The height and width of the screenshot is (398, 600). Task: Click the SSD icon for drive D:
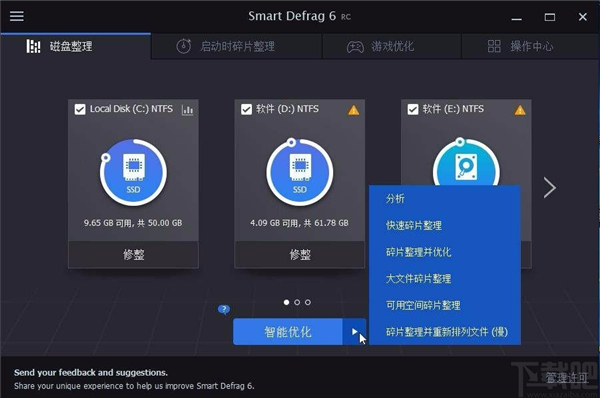pyautogui.click(x=300, y=172)
